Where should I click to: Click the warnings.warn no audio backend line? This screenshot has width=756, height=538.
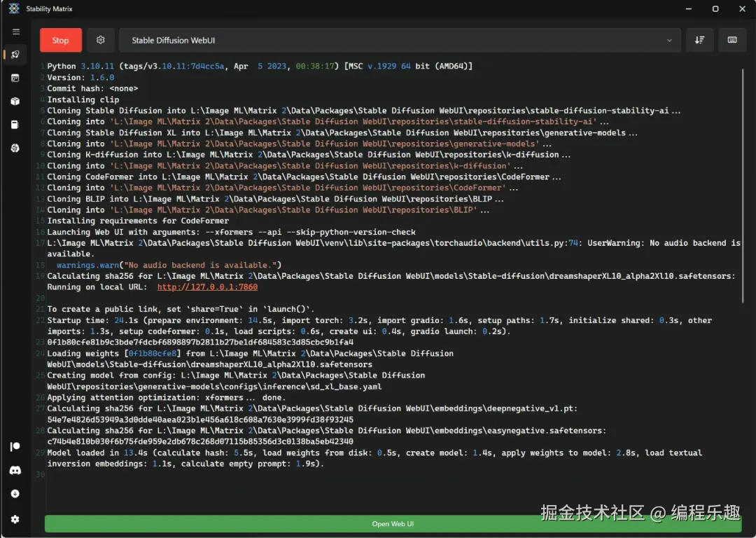coord(169,265)
